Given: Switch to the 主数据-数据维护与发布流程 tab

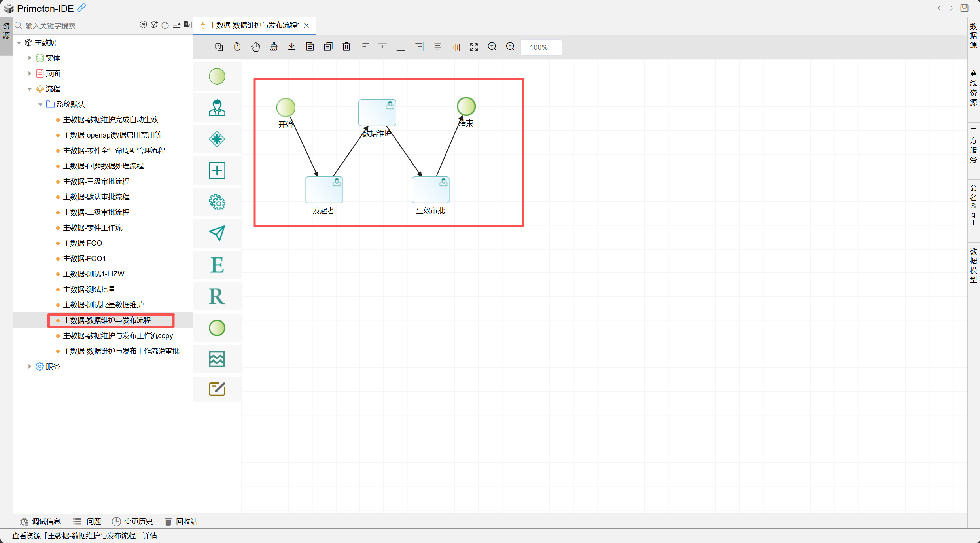Looking at the screenshot, I should click(253, 25).
